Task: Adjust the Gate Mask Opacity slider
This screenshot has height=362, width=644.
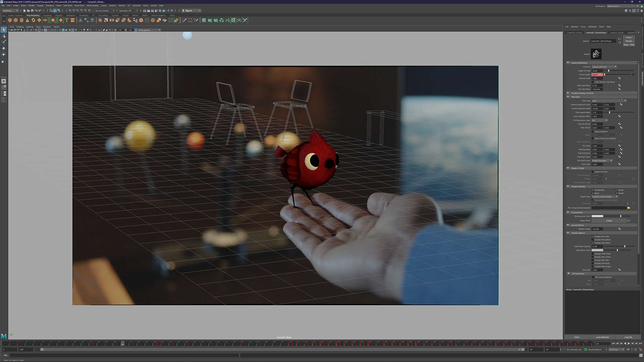Action: [x=624, y=247]
